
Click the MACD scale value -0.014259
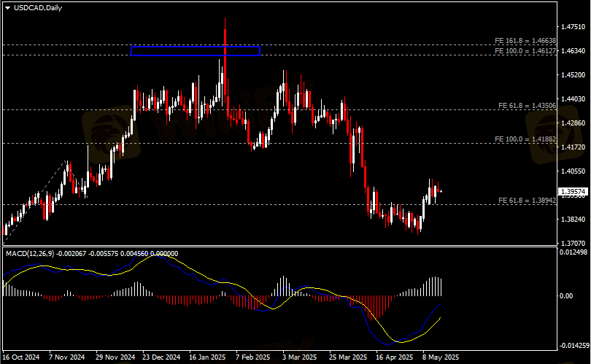point(574,346)
